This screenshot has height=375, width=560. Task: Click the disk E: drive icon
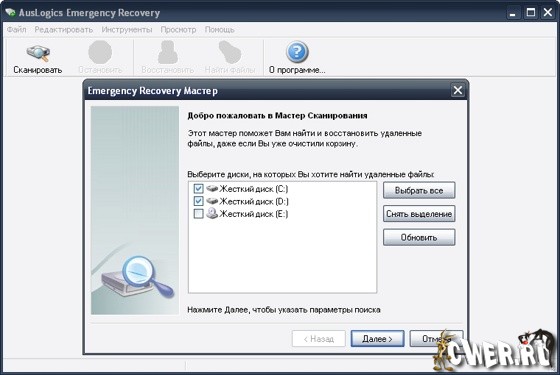(212, 213)
